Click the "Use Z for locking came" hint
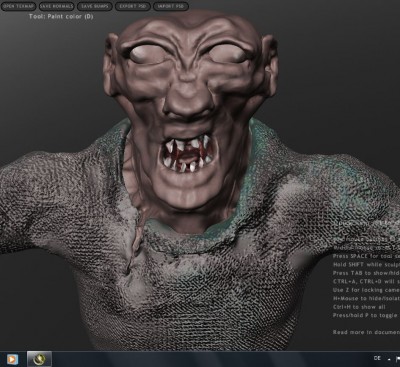 coord(366,290)
